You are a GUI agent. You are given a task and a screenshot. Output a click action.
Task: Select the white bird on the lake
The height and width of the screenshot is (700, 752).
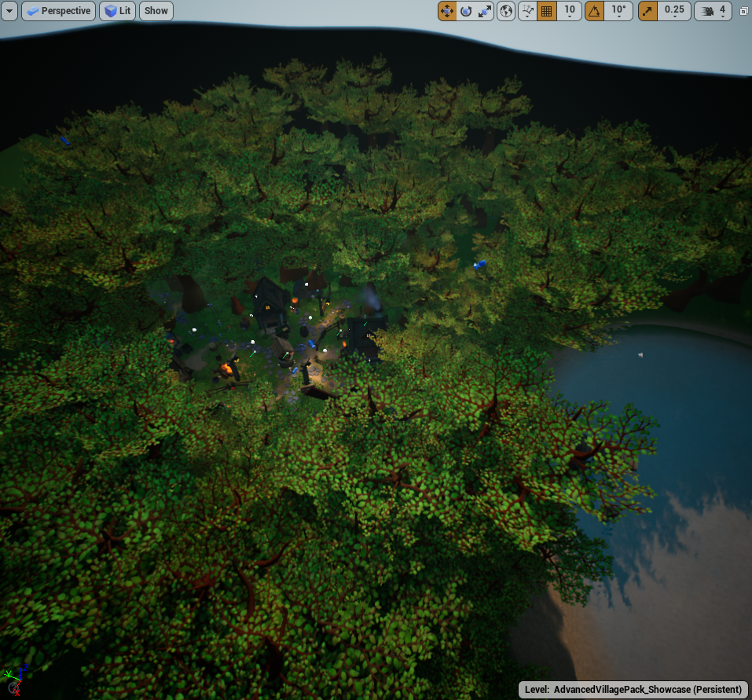[x=640, y=355]
